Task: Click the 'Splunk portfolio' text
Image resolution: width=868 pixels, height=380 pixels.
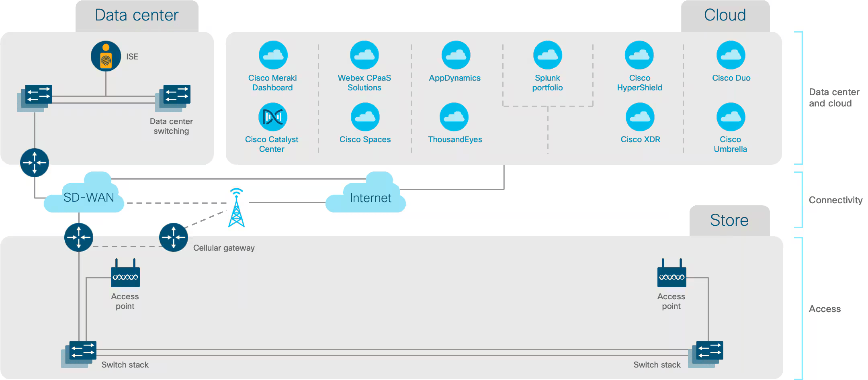Action: [x=547, y=83]
